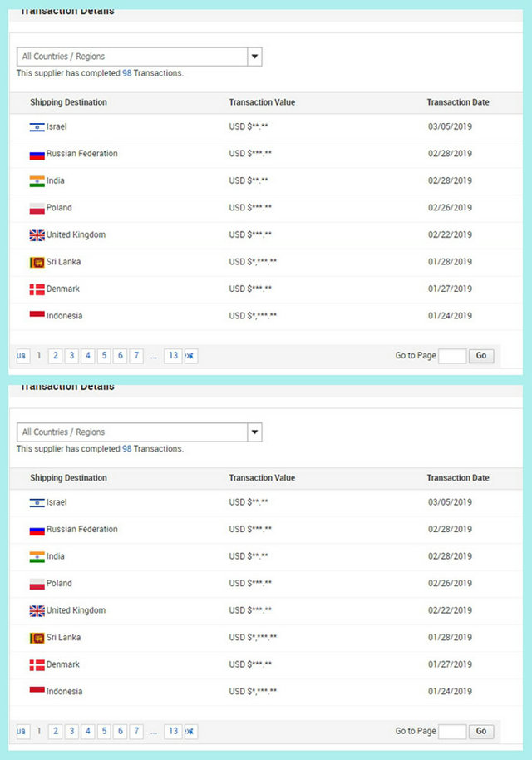Click the United Kingdom flag in upper table

click(37, 235)
